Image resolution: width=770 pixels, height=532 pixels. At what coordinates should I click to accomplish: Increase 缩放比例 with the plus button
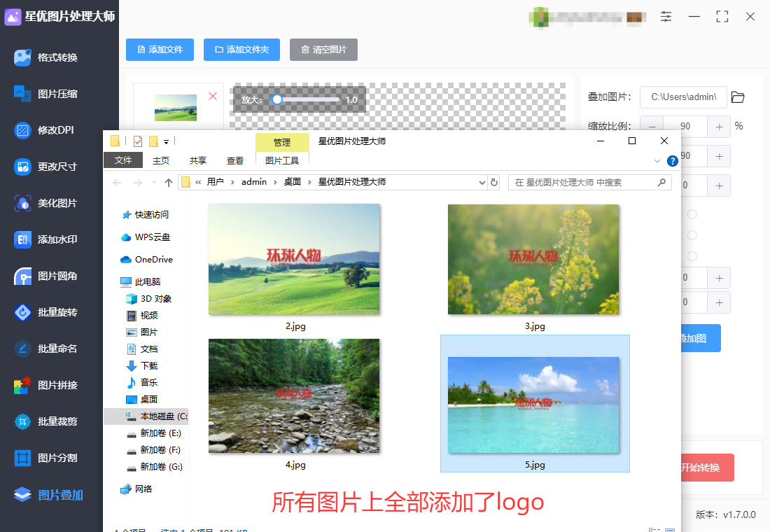pos(719,127)
